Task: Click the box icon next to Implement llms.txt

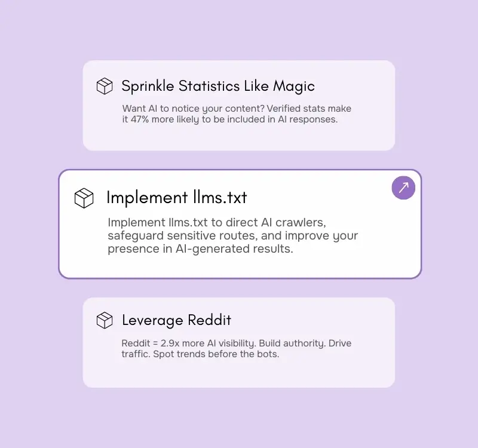Action: pos(84,198)
